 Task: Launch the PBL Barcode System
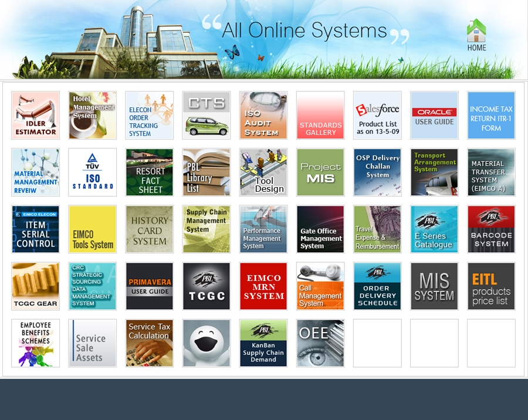click(491, 229)
